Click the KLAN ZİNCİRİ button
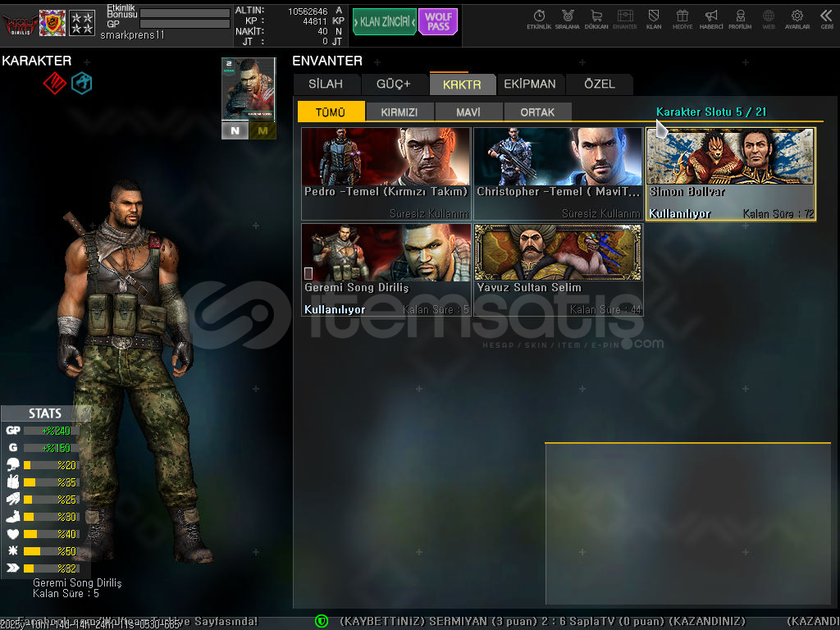The image size is (840, 630). pyautogui.click(x=384, y=22)
